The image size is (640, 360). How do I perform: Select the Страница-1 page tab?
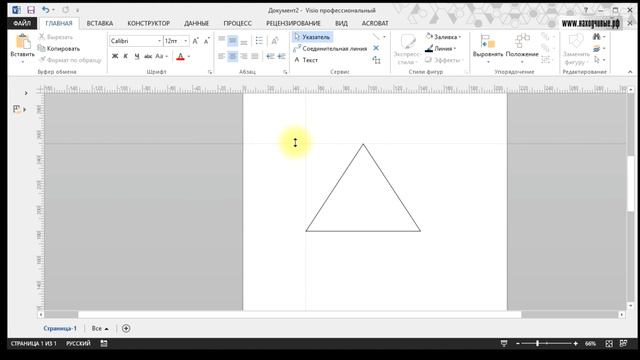click(60, 328)
